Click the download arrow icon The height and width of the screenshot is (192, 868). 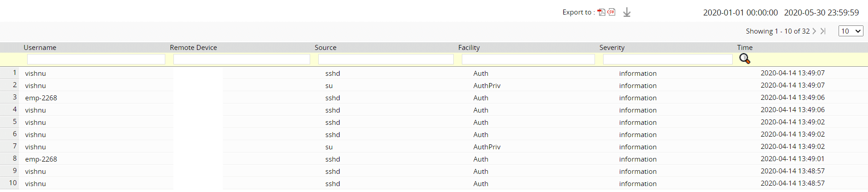[x=627, y=13]
